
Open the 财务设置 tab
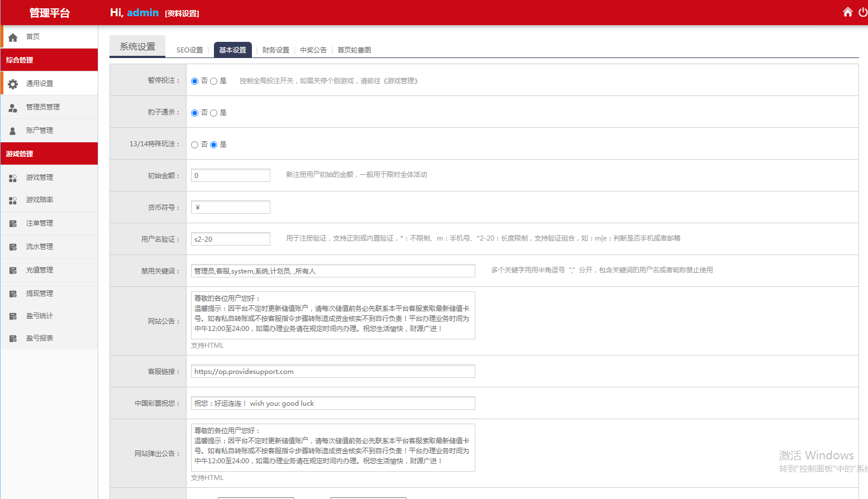pyautogui.click(x=276, y=50)
